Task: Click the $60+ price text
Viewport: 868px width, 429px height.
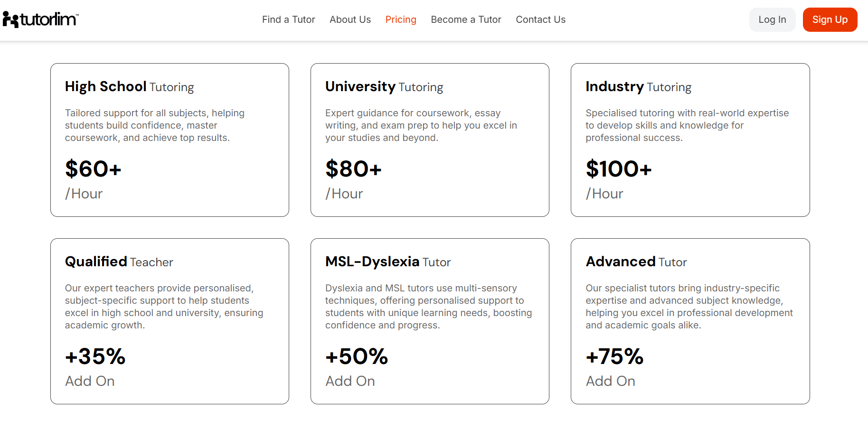Action: coord(93,169)
